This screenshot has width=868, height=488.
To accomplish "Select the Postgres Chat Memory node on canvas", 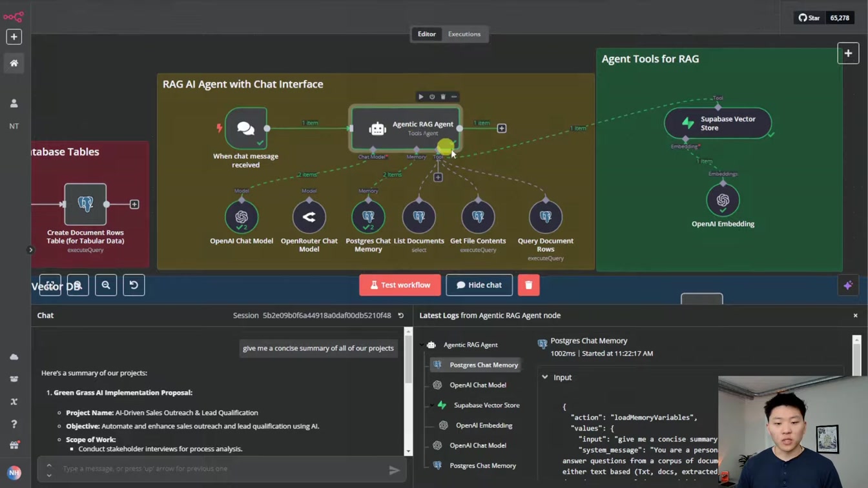I will [x=368, y=217].
